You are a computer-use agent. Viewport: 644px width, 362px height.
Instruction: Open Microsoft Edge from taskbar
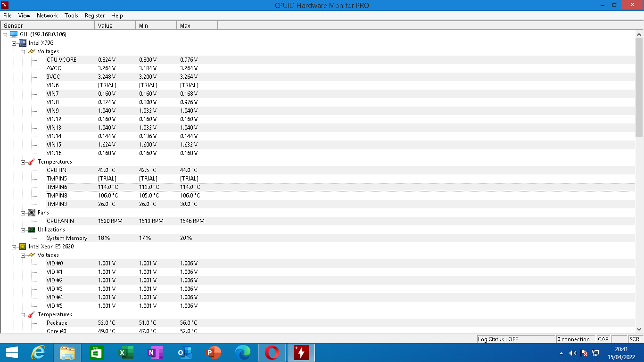pos(243,353)
